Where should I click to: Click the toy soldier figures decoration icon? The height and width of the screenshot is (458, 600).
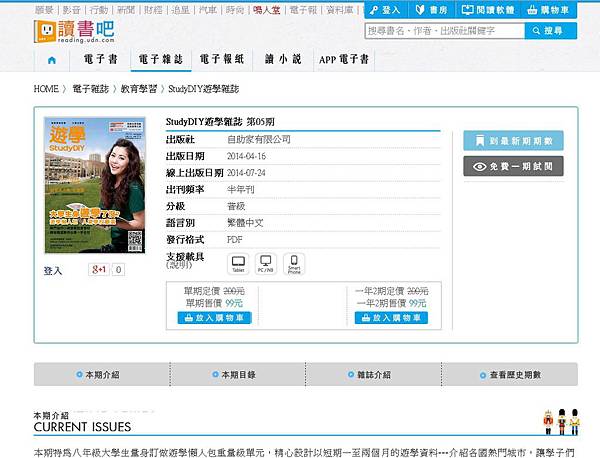(x=562, y=422)
